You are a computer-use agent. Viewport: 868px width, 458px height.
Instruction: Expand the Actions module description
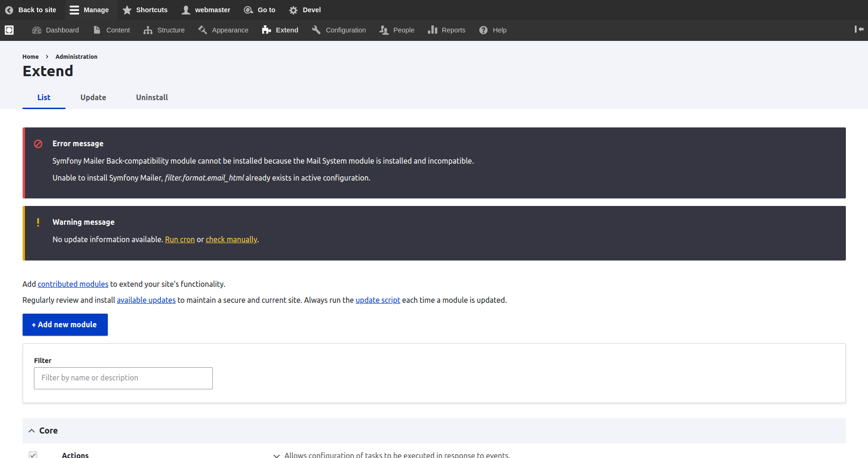tap(277, 455)
